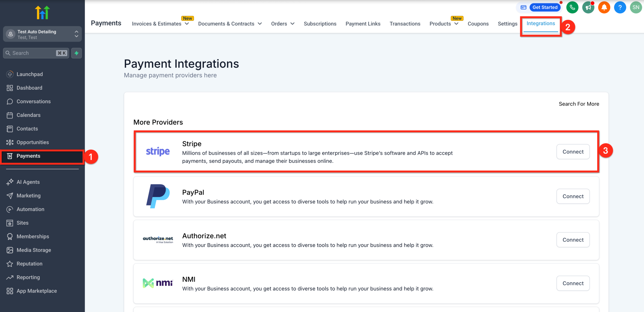Image resolution: width=644 pixels, height=312 pixels.
Task: Open App Marketplace in the sidebar
Action: tap(37, 291)
